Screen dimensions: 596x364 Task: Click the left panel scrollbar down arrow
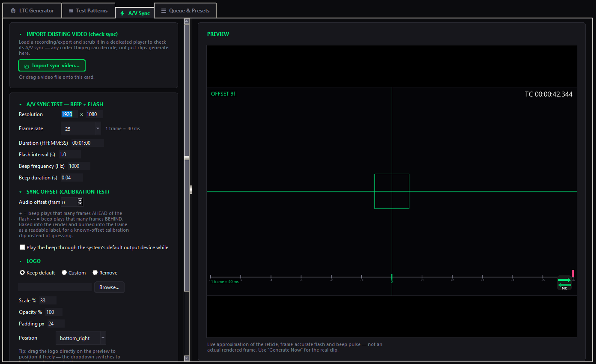click(x=187, y=358)
